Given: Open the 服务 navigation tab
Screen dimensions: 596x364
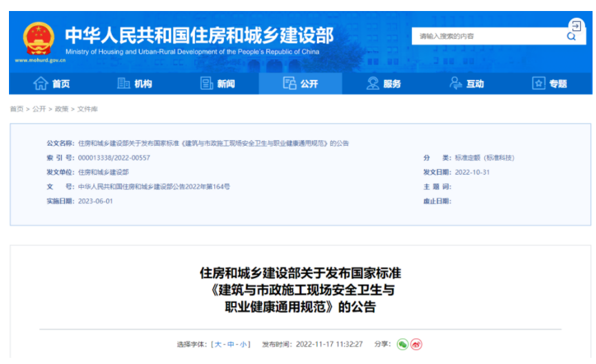Looking at the screenshot, I should pyautogui.click(x=384, y=83).
